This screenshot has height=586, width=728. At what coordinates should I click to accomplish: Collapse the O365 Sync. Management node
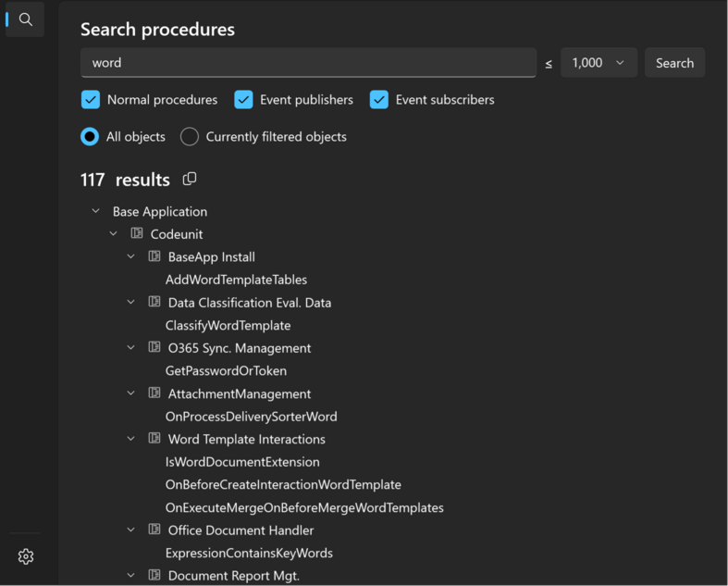pyautogui.click(x=131, y=347)
